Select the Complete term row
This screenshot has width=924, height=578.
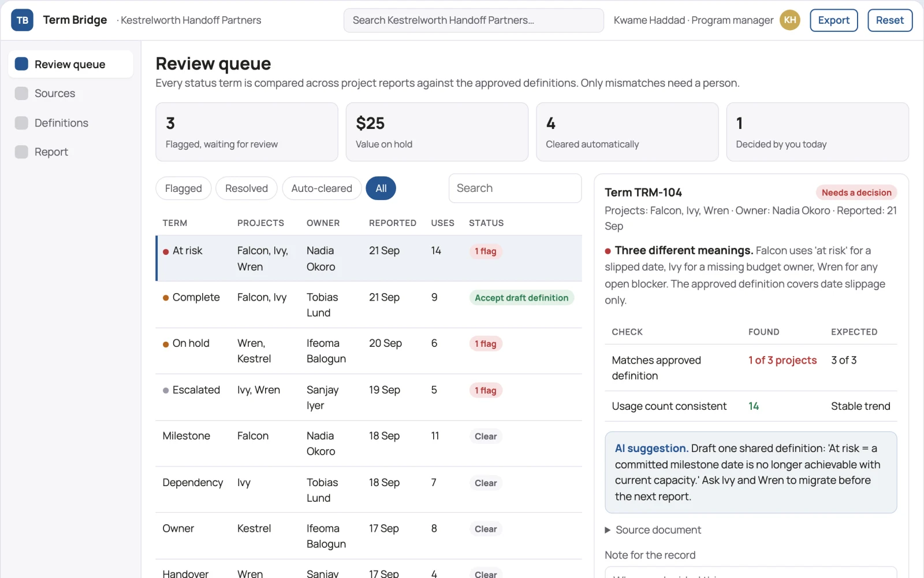369,305
